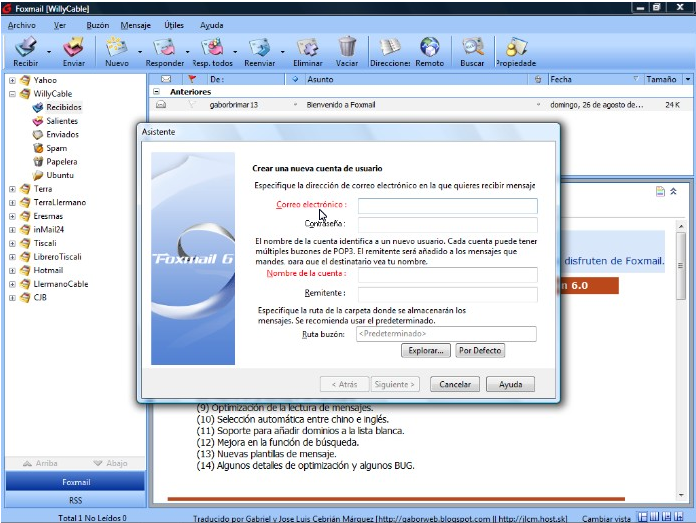Click the envelope status column header
The image size is (696, 523).
(x=166, y=79)
